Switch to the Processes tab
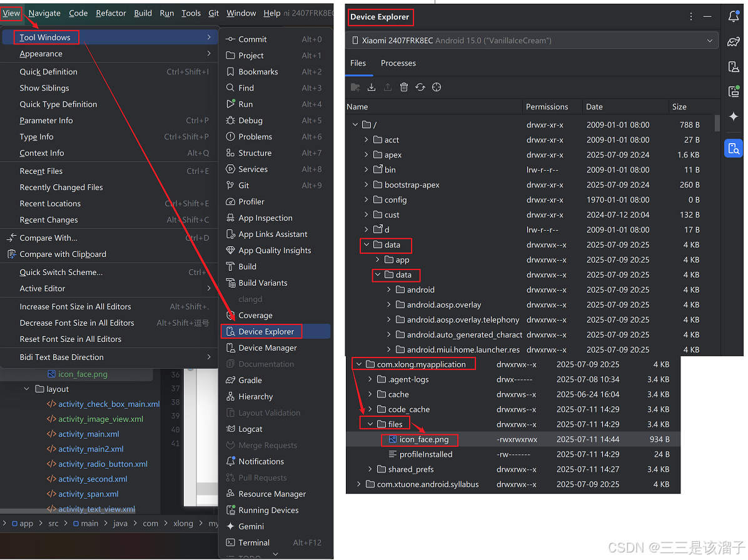This screenshot has width=748, height=560. (398, 63)
